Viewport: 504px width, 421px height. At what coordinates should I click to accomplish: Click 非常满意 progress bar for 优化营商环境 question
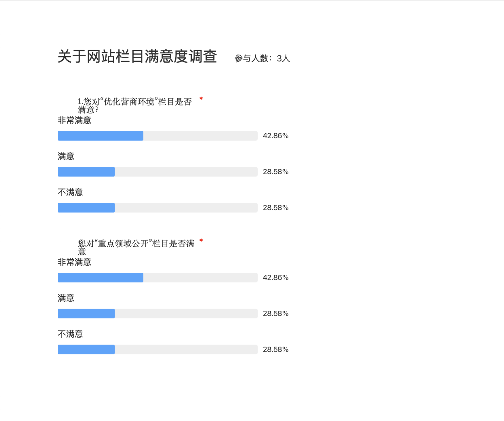click(x=157, y=136)
